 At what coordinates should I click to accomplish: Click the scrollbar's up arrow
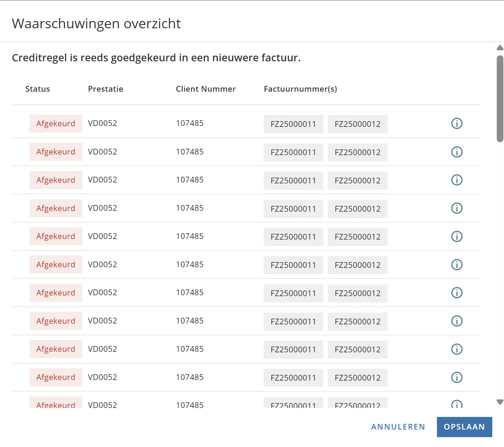[500, 48]
